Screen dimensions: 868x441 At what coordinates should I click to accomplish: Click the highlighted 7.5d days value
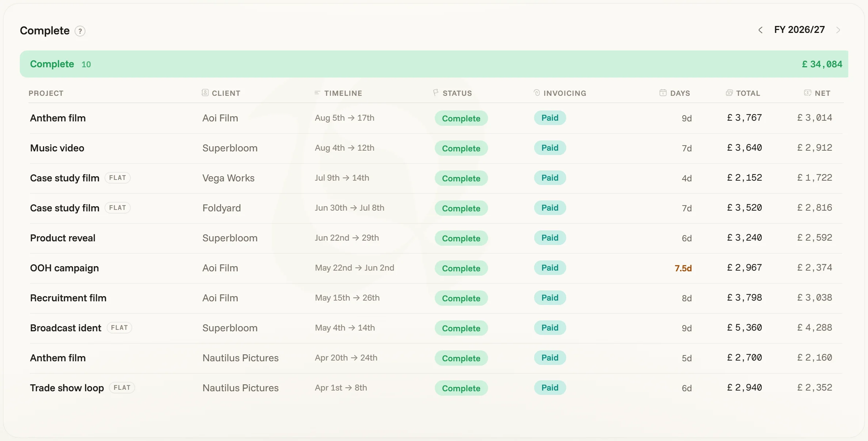point(683,268)
